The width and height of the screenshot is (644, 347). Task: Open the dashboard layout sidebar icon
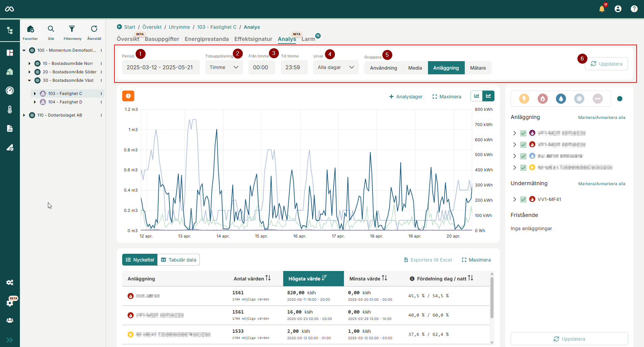(10, 53)
